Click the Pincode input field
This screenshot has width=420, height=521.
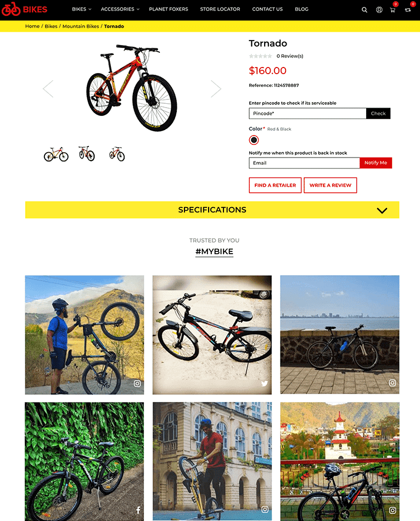click(x=307, y=113)
